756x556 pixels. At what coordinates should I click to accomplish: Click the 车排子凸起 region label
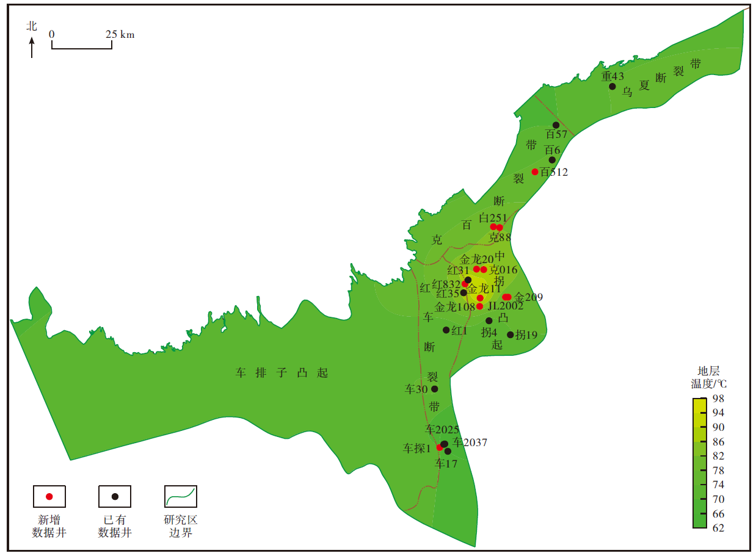point(282,373)
